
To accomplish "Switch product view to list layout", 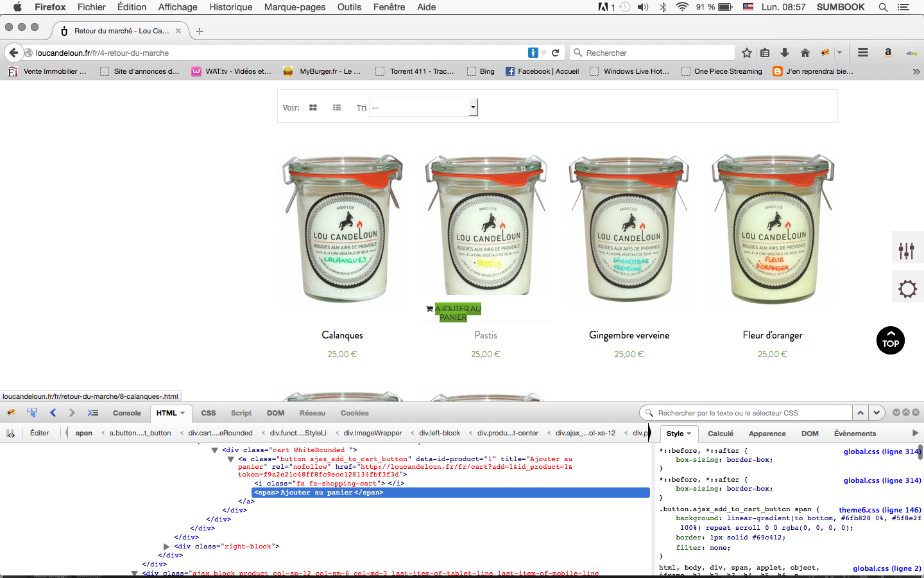I will click(x=337, y=108).
